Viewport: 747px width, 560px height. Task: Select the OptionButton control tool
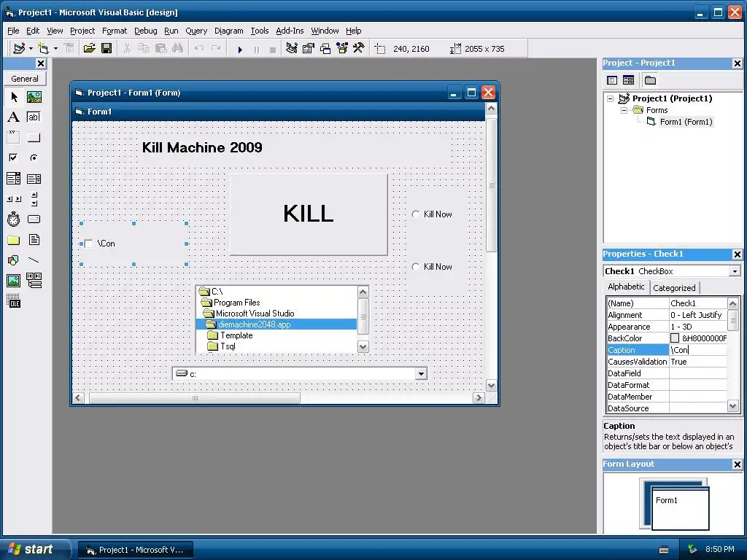point(34,157)
